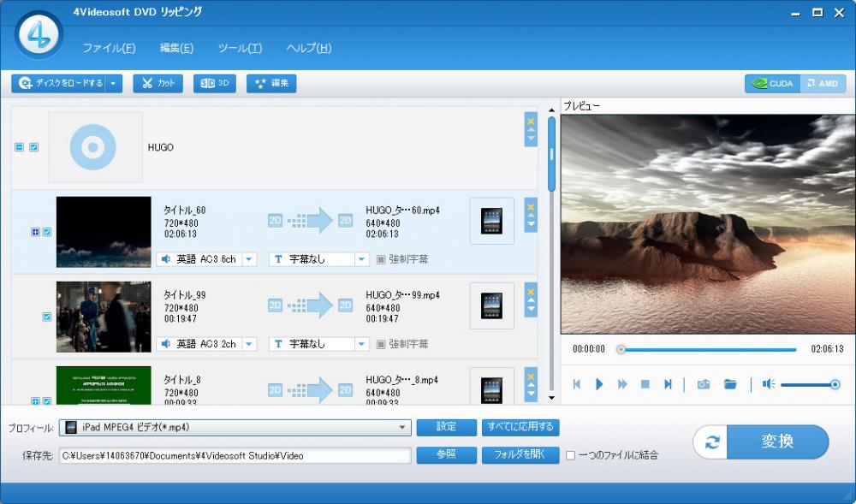Click the 参照 button to browse save location
The height and width of the screenshot is (504, 856).
point(446,455)
